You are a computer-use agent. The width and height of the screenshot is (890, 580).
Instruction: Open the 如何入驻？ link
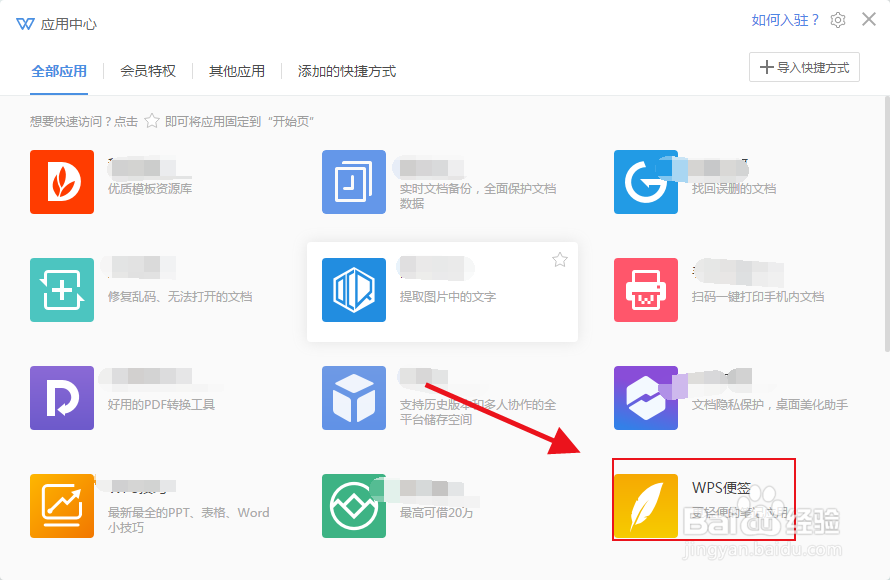click(x=786, y=20)
